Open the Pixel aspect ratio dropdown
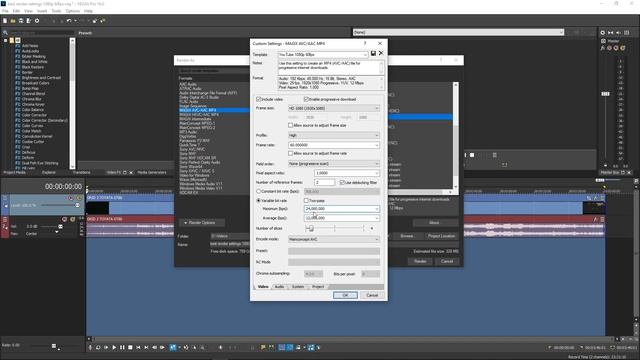640x360 pixels. (x=347, y=173)
